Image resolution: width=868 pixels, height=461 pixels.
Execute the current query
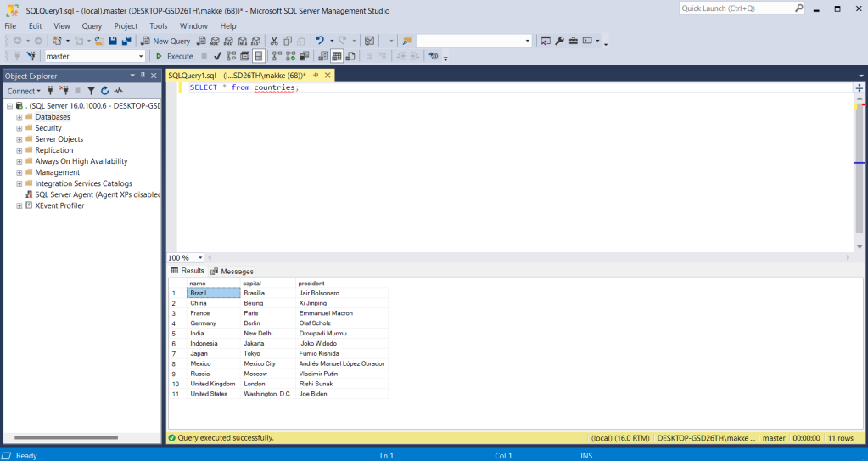point(175,56)
